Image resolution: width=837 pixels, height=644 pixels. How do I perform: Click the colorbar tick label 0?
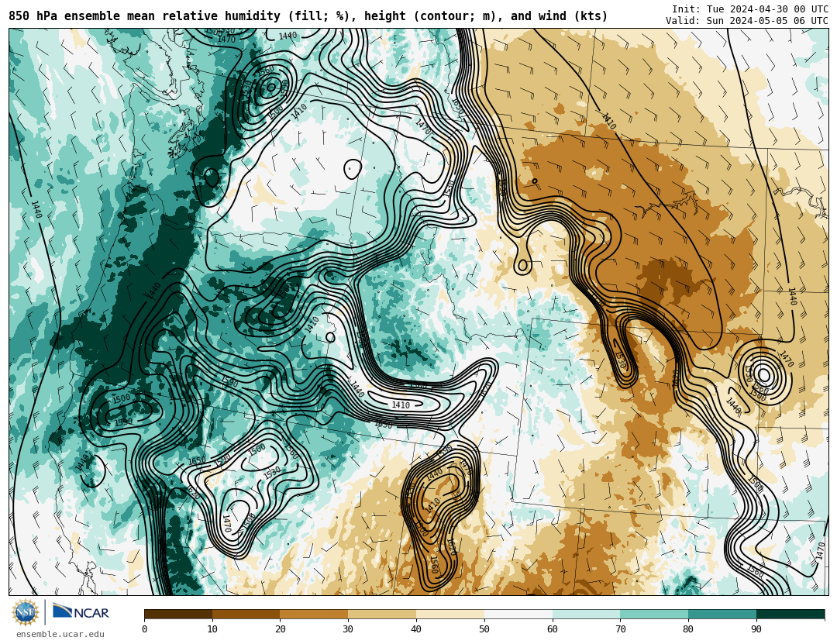pyautogui.click(x=145, y=629)
